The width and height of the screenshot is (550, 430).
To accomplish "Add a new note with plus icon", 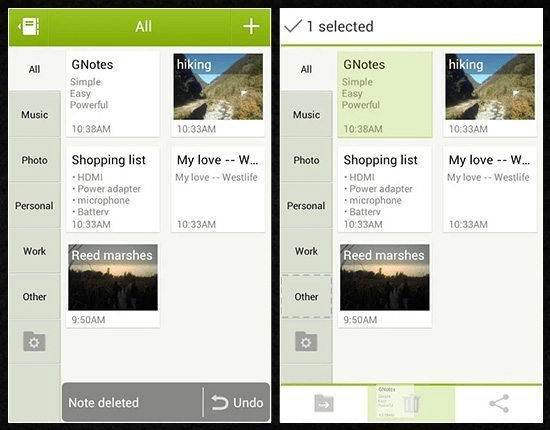I will [x=251, y=27].
